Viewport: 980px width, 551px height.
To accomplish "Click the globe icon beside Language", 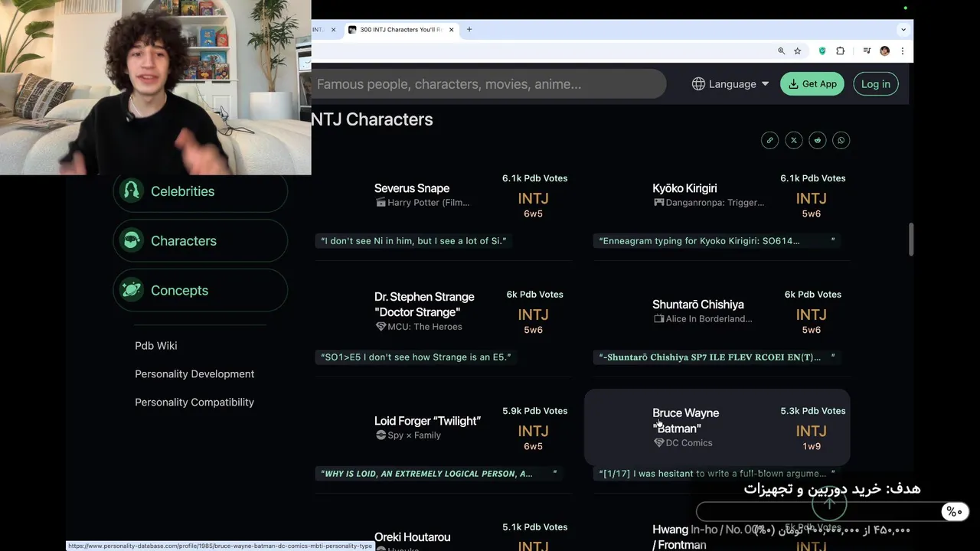I will (698, 84).
